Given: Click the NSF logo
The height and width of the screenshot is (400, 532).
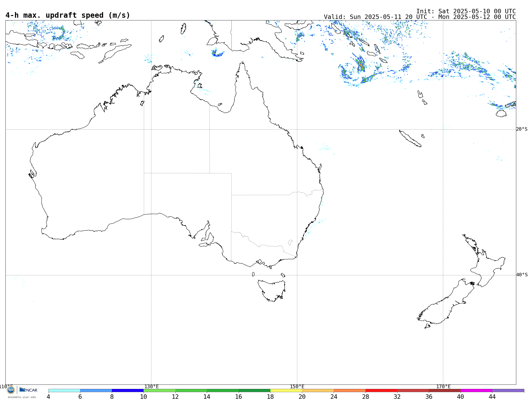Looking at the screenshot, I should click(11, 390).
